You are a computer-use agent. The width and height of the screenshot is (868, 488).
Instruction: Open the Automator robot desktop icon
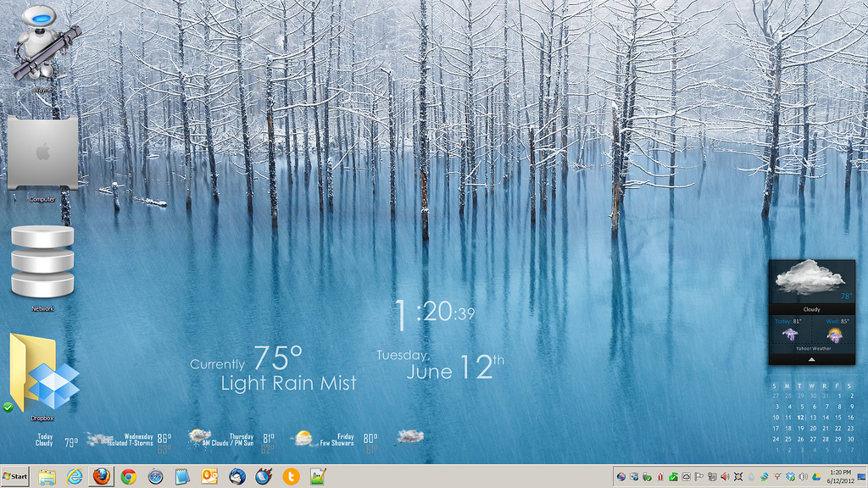[46, 43]
